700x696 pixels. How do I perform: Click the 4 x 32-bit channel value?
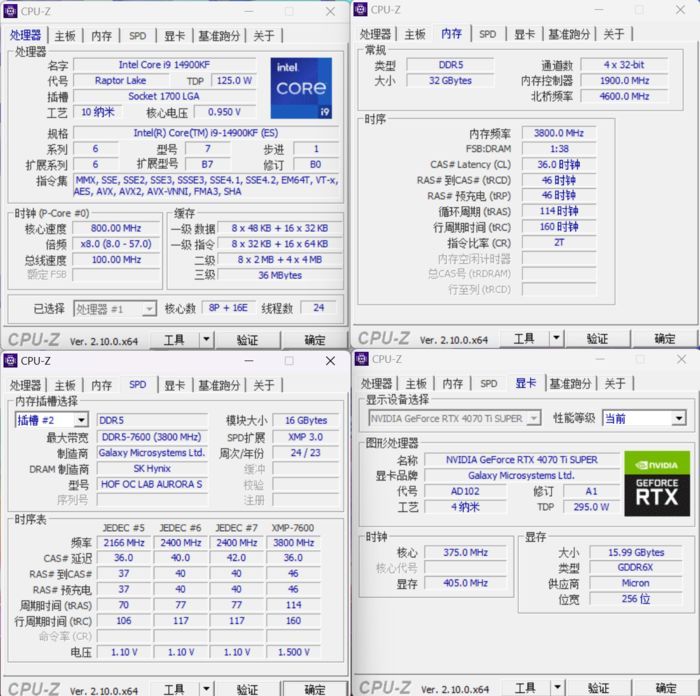[x=624, y=65]
